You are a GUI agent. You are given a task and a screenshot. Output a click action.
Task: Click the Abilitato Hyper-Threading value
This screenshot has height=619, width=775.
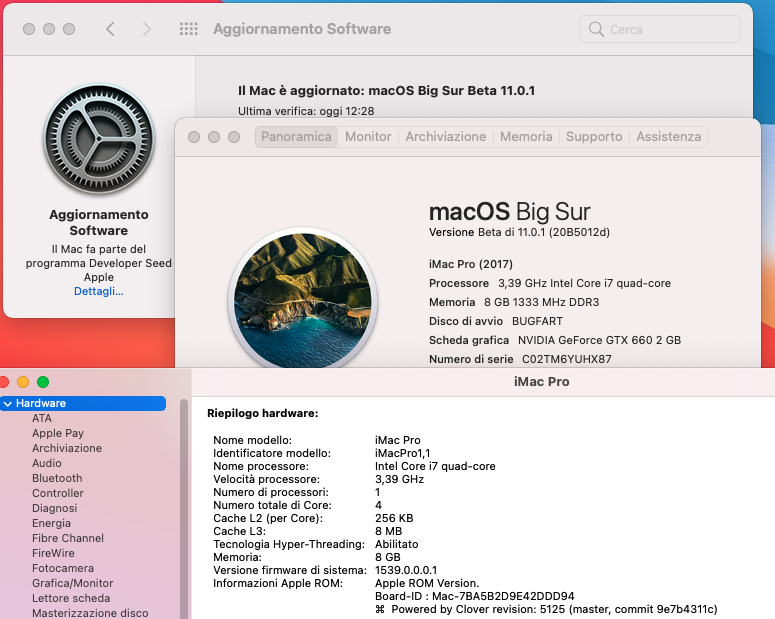tap(396, 544)
